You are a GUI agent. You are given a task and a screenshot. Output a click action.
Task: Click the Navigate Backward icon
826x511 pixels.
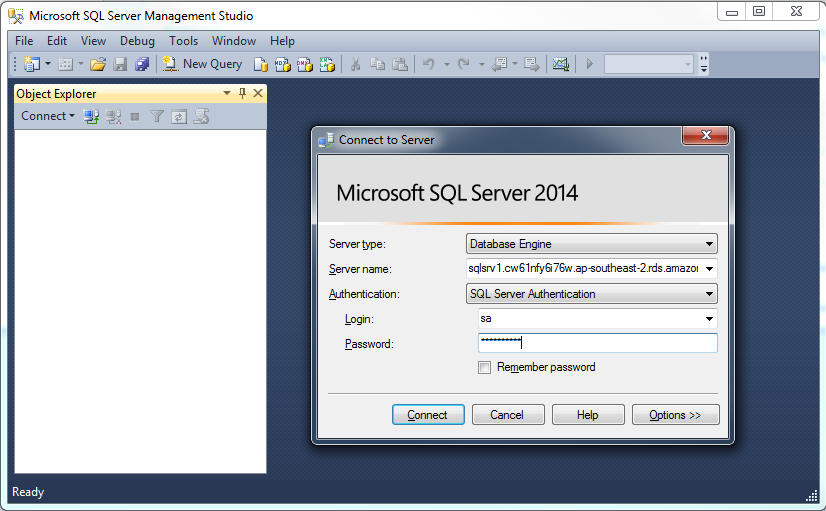(499, 64)
